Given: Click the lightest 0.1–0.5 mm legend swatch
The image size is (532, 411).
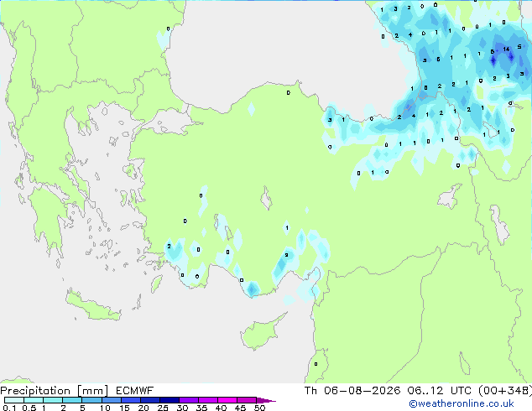Looking at the screenshot, I should 14,400.
